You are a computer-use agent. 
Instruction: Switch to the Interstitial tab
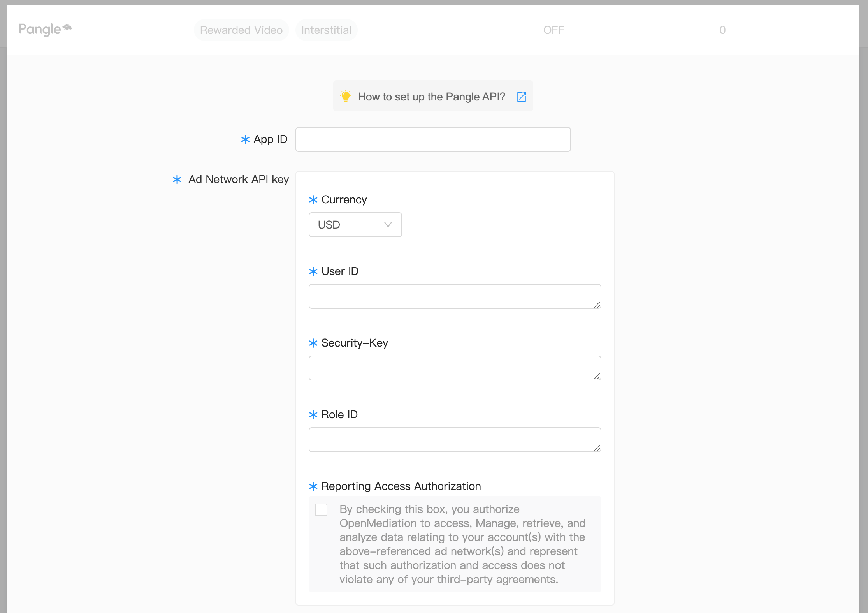pos(326,30)
